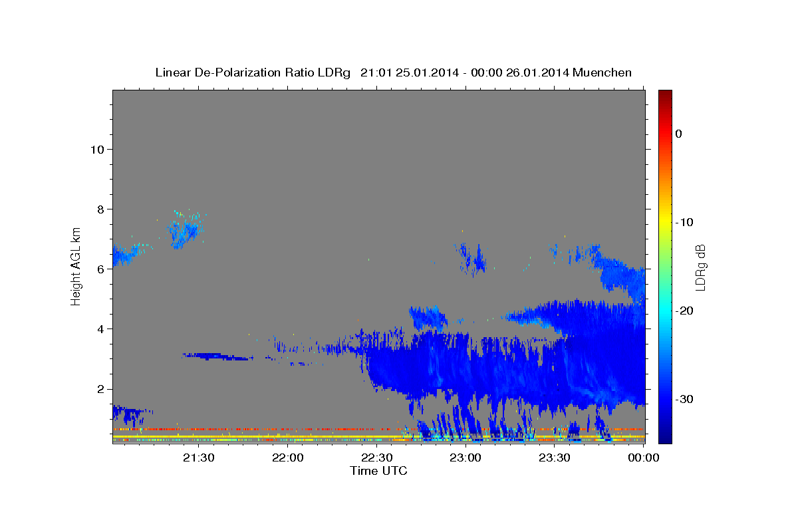Click the 22:00 time tick label

(287, 458)
